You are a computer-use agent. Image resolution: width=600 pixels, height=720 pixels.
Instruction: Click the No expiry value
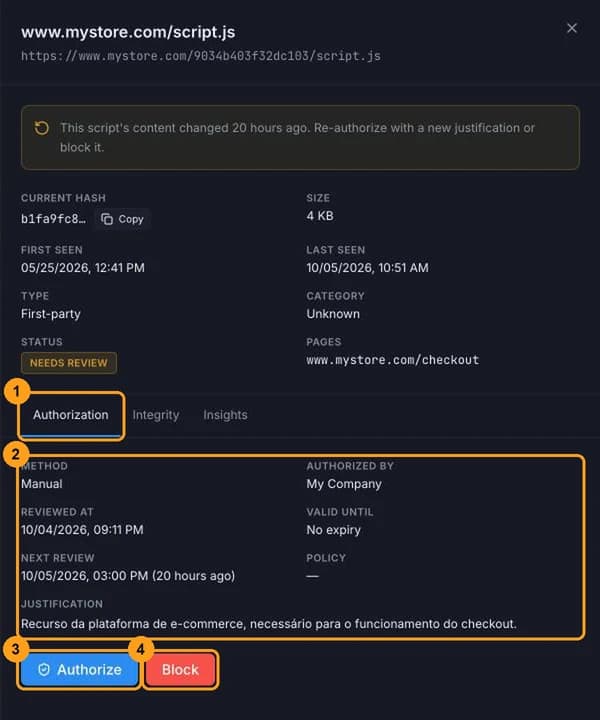point(333,530)
